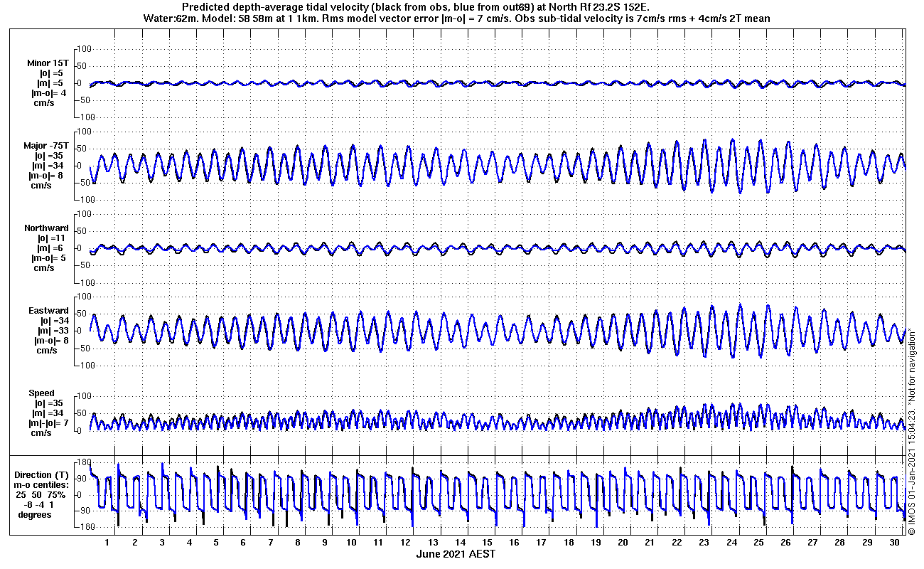The height and width of the screenshot is (569, 924).
Task: Click day 20 on the date axis
Action: pos(623,542)
